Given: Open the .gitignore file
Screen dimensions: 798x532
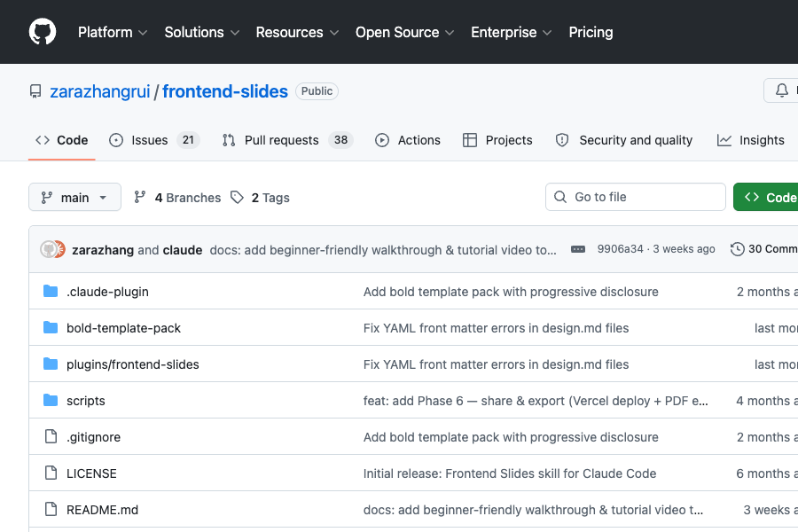Looking at the screenshot, I should tap(94, 437).
